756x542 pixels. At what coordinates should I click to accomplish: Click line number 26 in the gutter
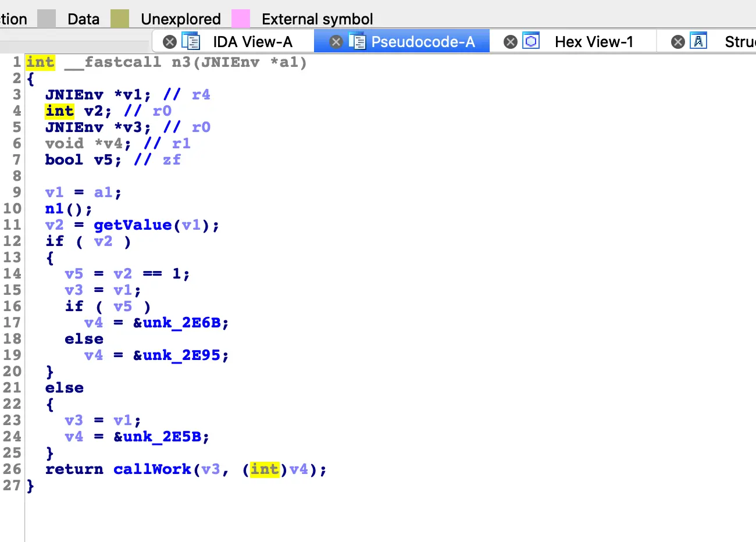(12, 469)
